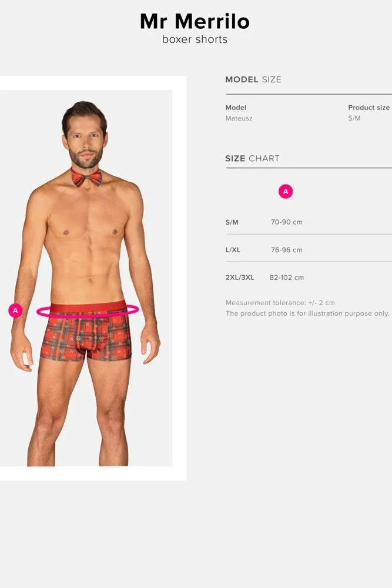
Task: Click the Product size label
Action: pos(368,108)
